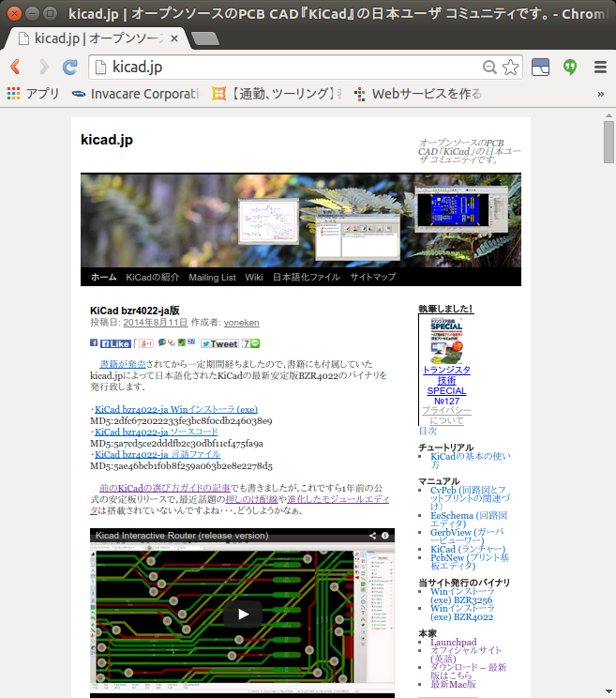Click the video title Kicad Interactive Router
Screen dimensions: 616x698
click(x=182, y=536)
